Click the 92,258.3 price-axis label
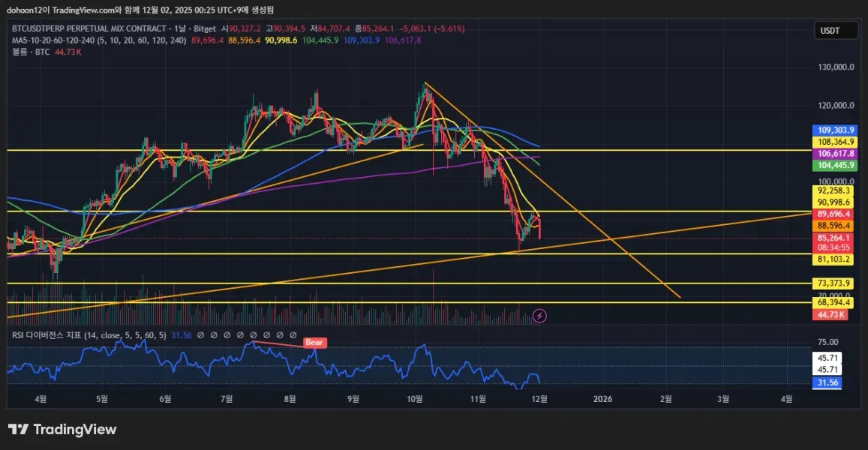The width and height of the screenshot is (868, 450). [833, 191]
